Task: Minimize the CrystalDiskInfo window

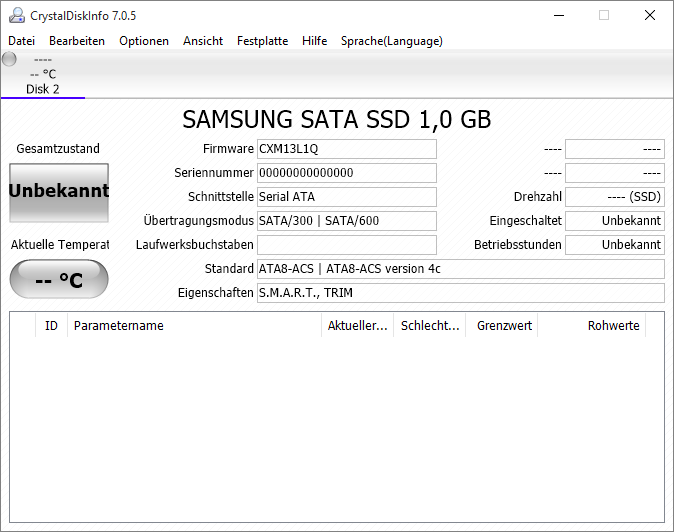Action: pos(559,15)
